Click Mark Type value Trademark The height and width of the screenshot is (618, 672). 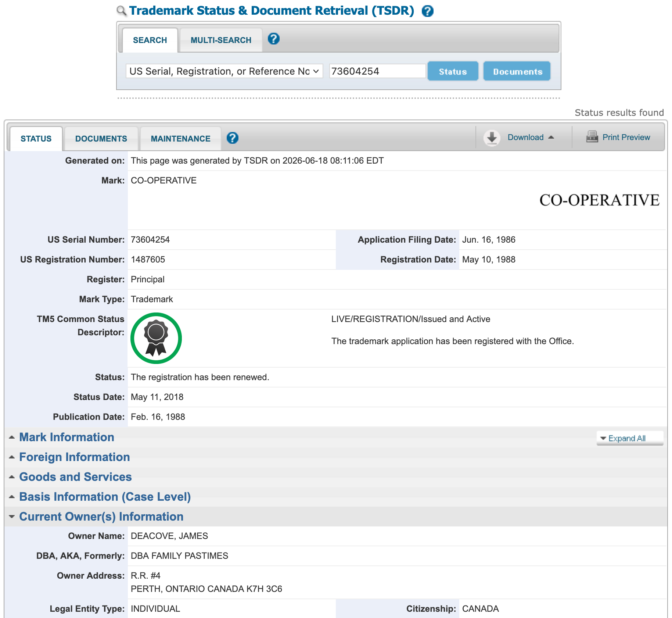[152, 299]
